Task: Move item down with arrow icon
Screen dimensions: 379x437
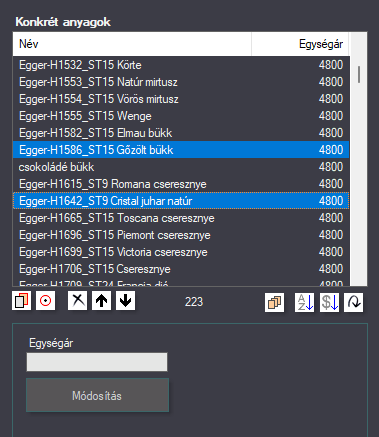Action: tap(125, 301)
